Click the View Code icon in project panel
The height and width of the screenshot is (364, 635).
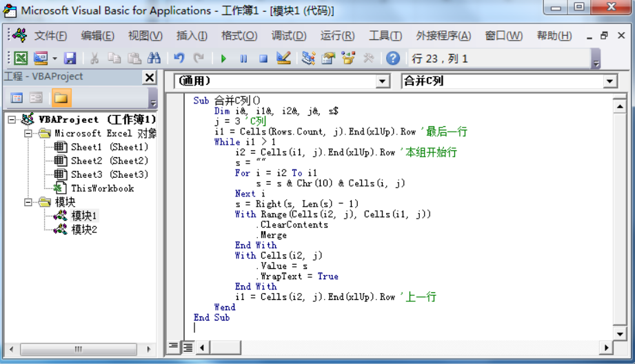tap(17, 98)
